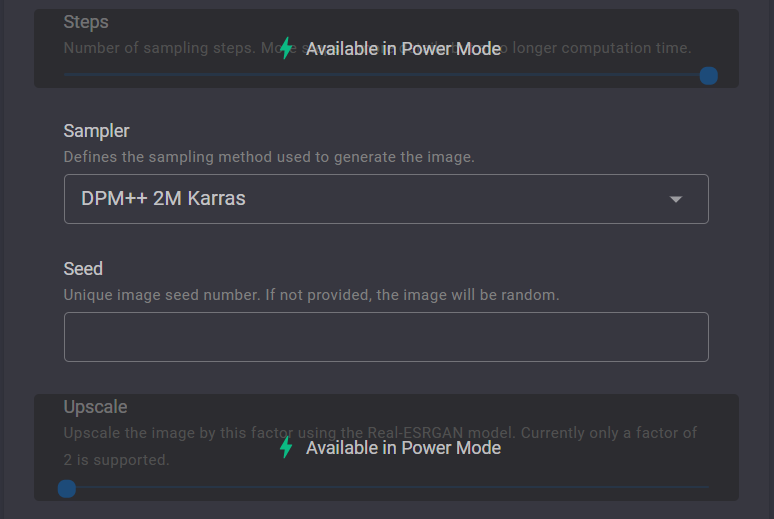Screen dimensions: 774x519
Task: Click the Upscale Real-ESRGAN description text
Action: pyautogui.click(x=380, y=433)
